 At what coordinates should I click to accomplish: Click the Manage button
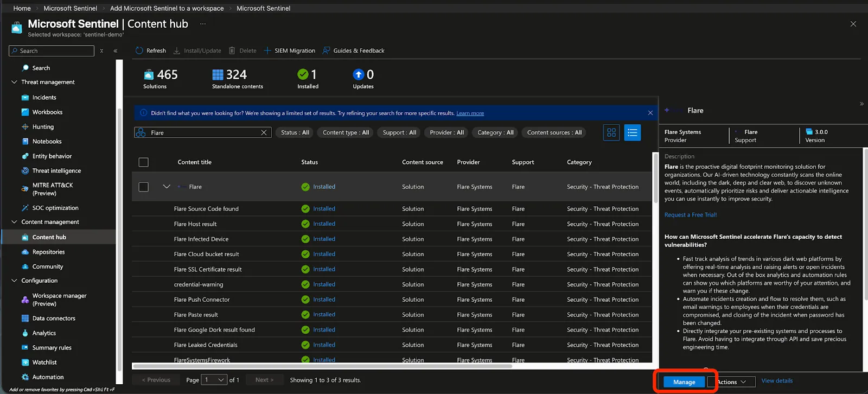click(684, 382)
